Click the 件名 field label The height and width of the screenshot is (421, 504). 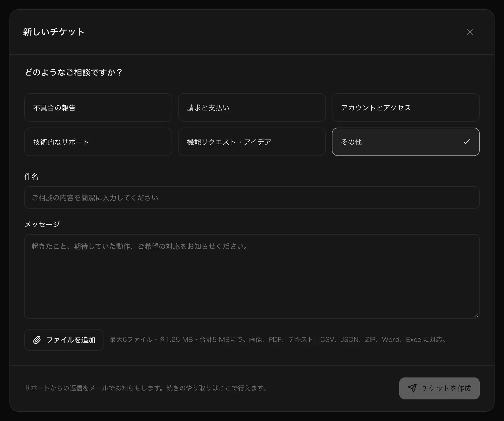point(31,176)
